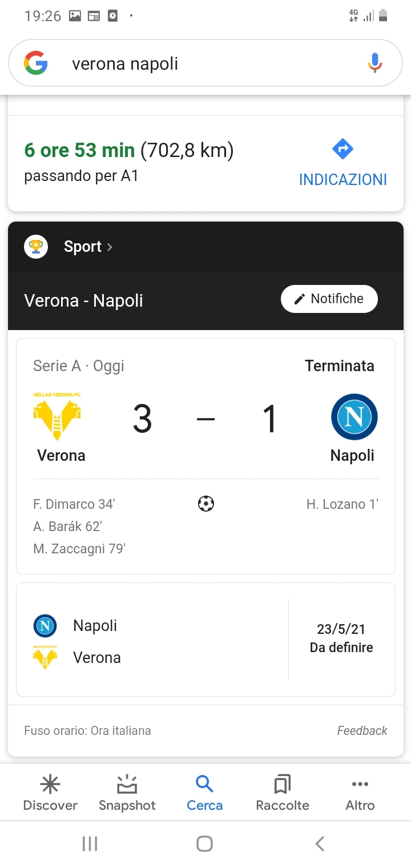Image resolution: width=411 pixels, height=868 pixels.
Task: Tap the INDICAZIONI directions link
Action: [x=342, y=179]
